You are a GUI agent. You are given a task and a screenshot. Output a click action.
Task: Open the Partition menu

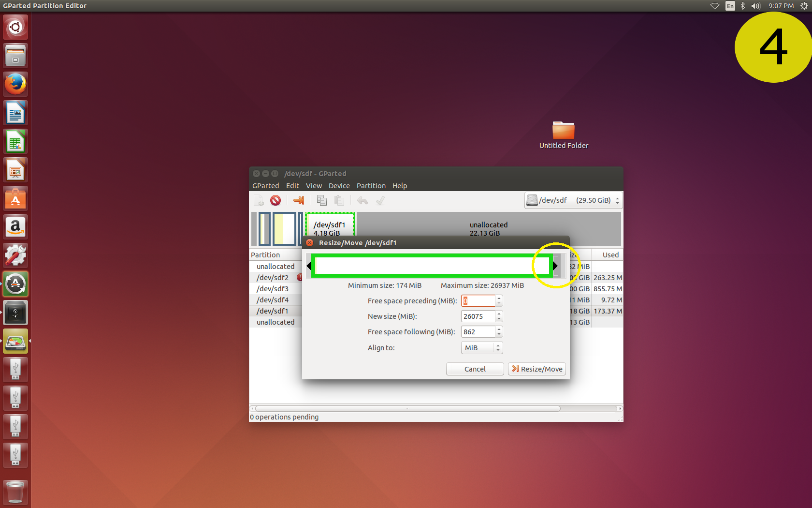(371, 186)
